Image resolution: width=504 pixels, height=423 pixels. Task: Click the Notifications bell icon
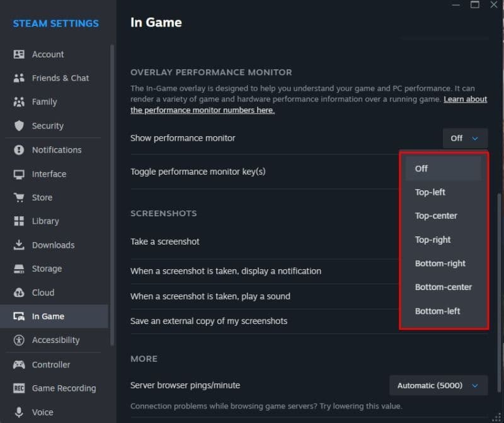[19, 150]
